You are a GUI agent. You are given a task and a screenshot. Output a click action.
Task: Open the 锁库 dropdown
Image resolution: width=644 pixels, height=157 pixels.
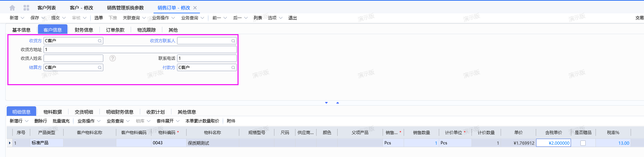tap(149, 121)
